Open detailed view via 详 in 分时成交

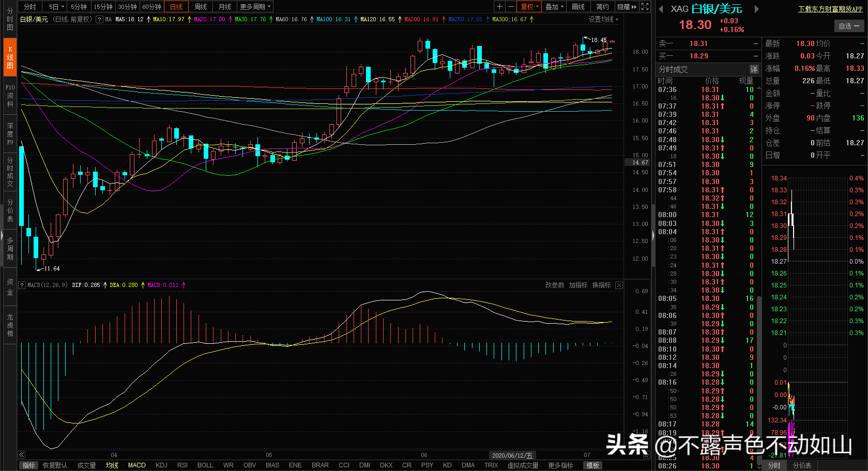pyautogui.click(x=754, y=69)
